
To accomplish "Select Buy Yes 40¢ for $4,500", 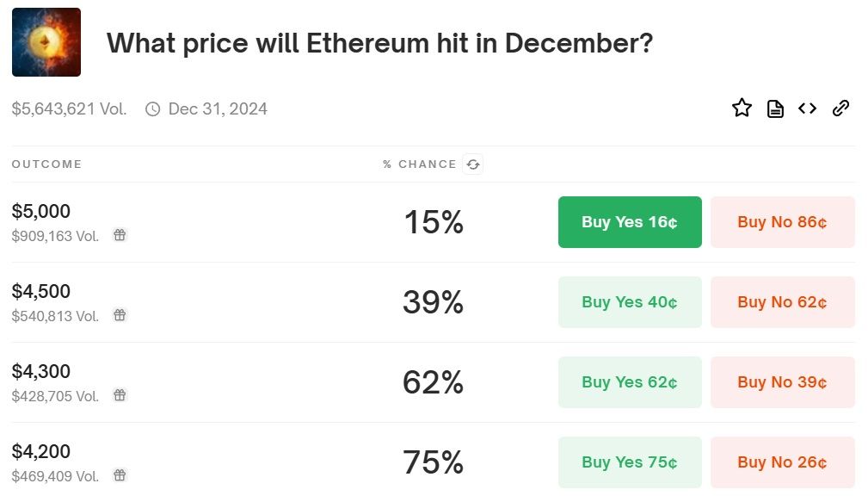I will click(x=630, y=302).
